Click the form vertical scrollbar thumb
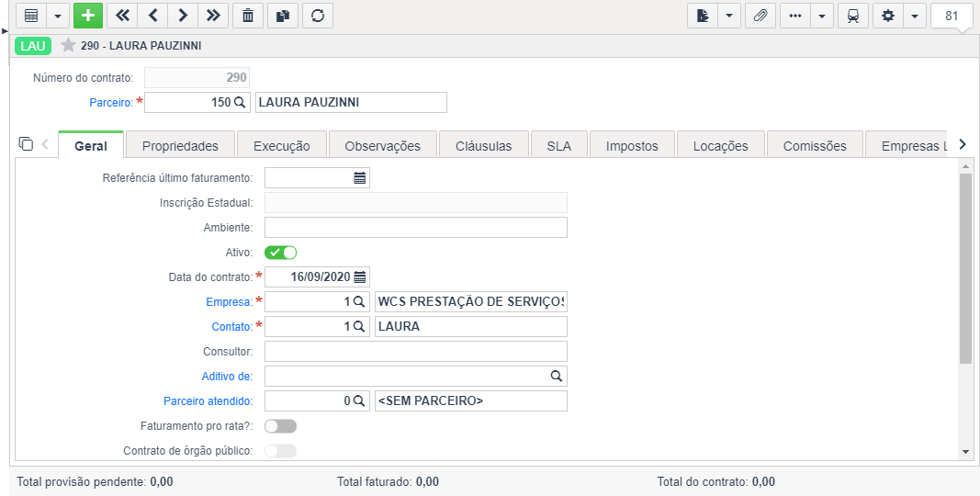Image resolution: width=980 pixels, height=496 pixels. click(x=965, y=267)
